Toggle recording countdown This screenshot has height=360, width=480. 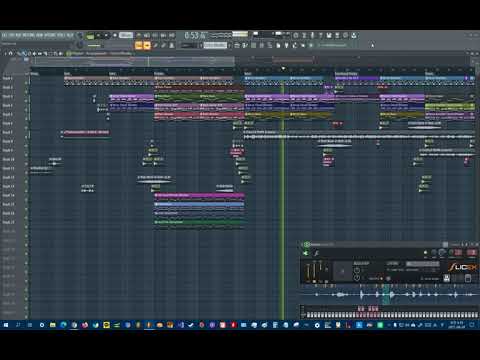click(x=155, y=35)
